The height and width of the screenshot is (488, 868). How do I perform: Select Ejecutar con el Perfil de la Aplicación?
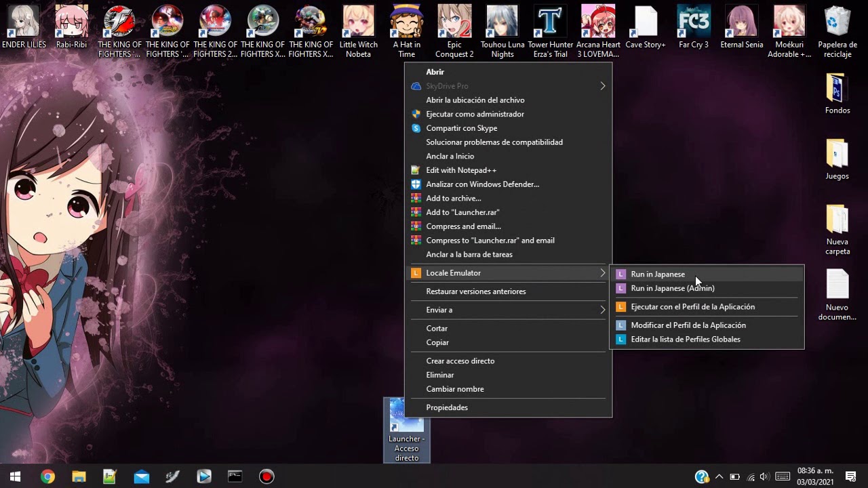707,307
